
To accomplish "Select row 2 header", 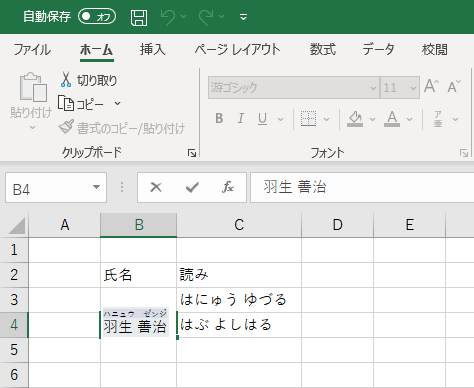I will click(14, 275).
